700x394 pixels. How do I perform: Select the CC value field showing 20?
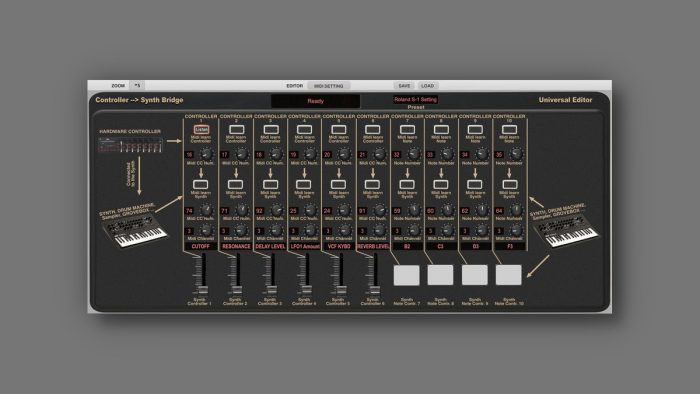pyautogui.click(x=327, y=155)
